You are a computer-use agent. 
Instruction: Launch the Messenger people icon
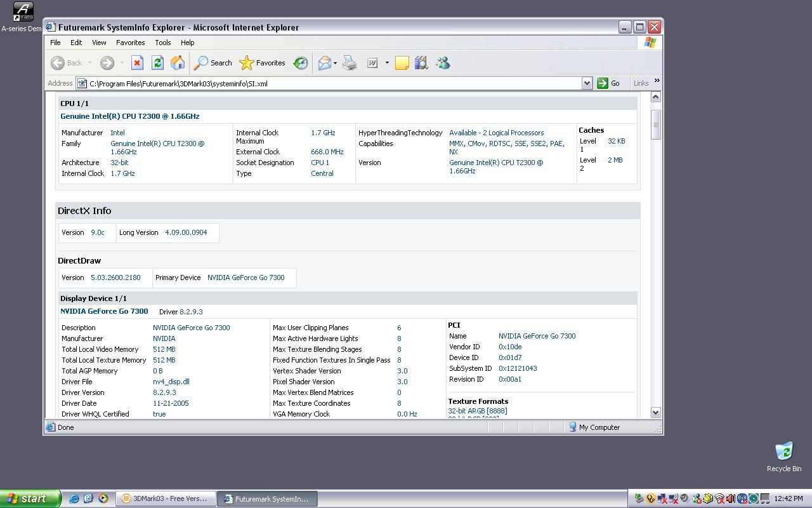pyautogui.click(x=443, y=63)
